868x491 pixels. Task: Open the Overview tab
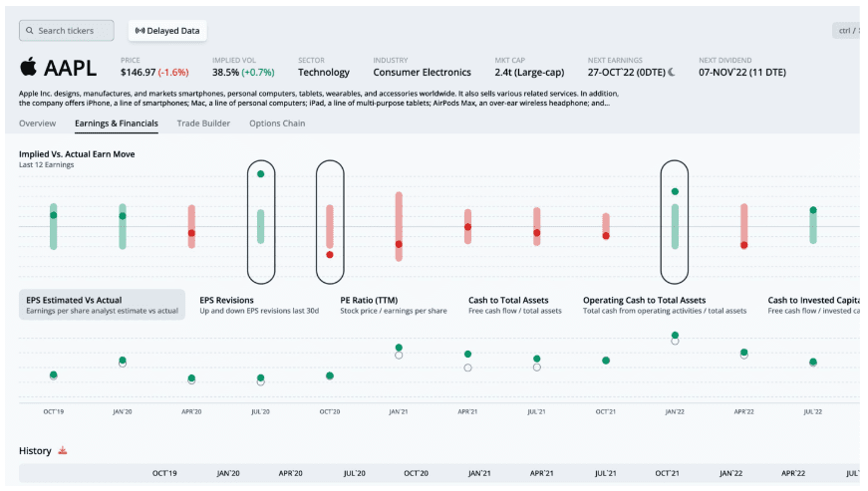click(37, 123)
